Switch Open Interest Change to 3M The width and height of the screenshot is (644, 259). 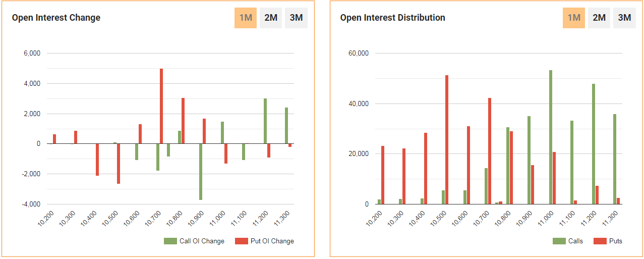tap(296, 18)
